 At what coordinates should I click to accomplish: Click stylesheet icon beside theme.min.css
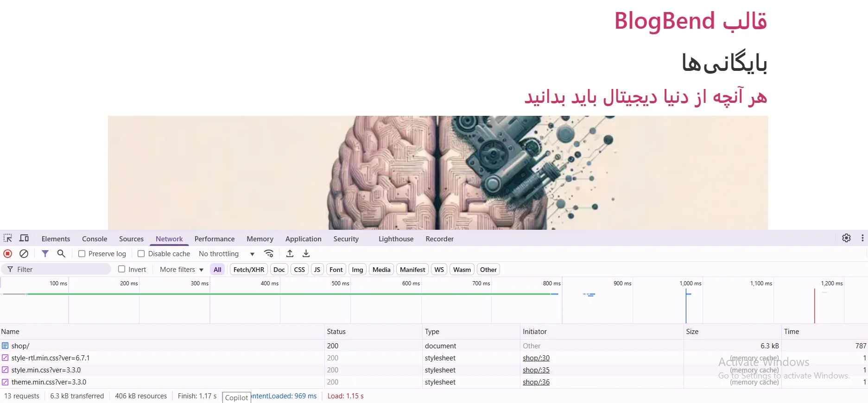[5, 382]
